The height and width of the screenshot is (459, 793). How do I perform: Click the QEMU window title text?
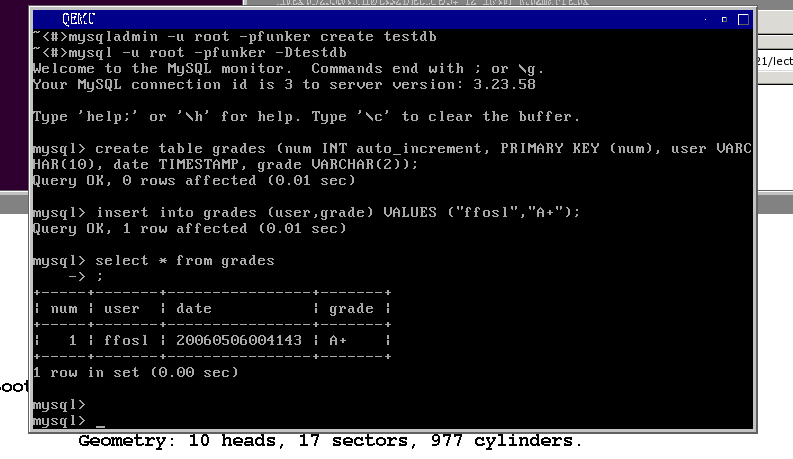[78, 19]
